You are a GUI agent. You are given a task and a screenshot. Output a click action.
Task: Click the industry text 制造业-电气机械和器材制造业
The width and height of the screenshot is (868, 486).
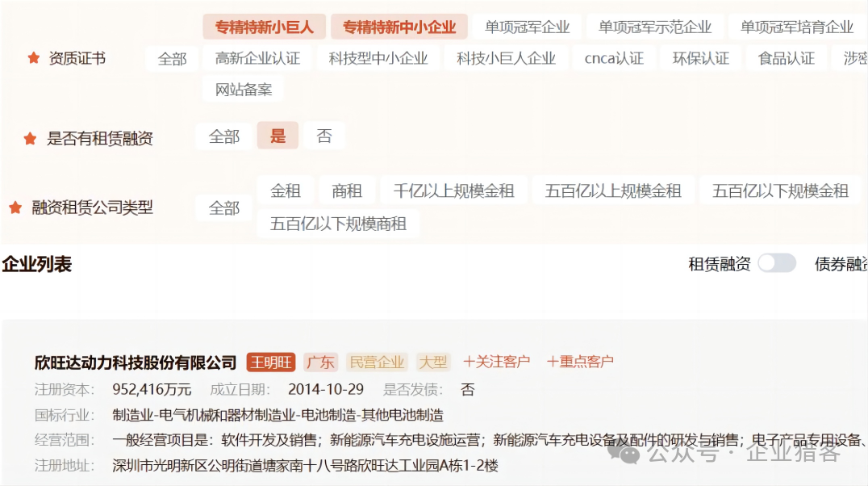pyautogui.click(x=204, y=415)
